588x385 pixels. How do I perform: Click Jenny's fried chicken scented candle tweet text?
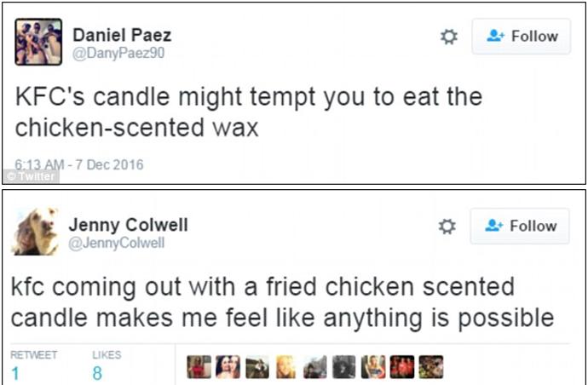281,302
